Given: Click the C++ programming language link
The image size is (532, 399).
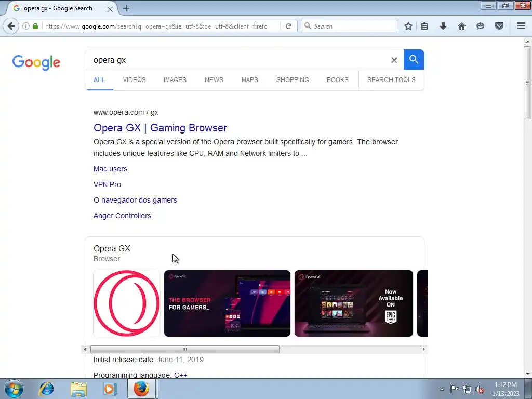Looking at the screenshot, I should click(x=180, y=375).
